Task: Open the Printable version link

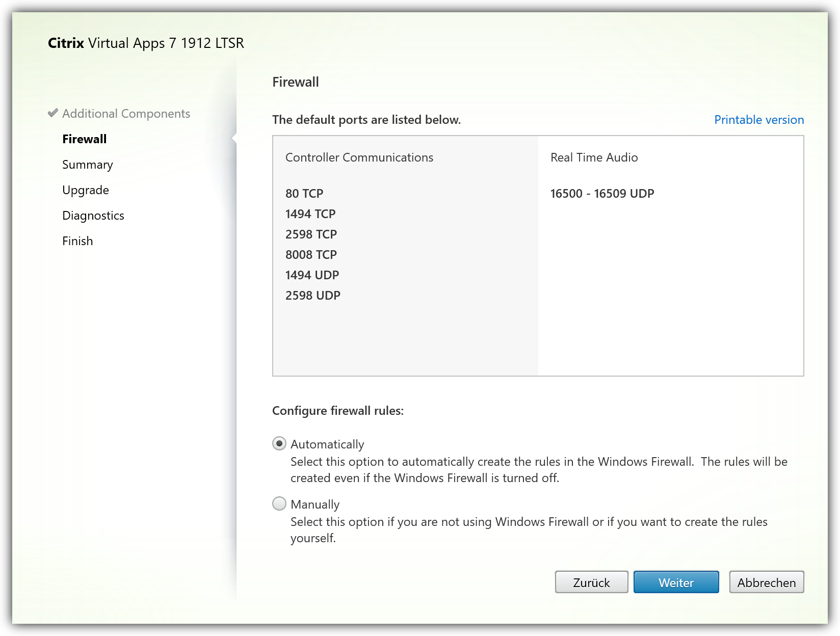Action: [758, 120]
